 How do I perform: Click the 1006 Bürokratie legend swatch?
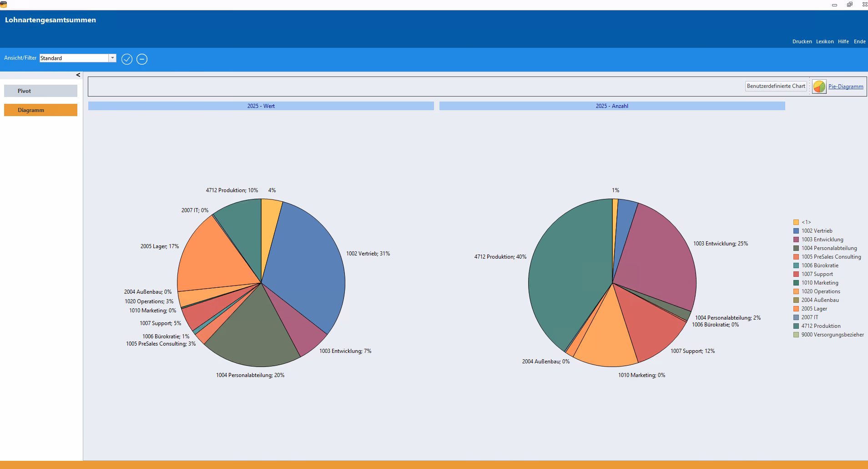tap(796, 265)
